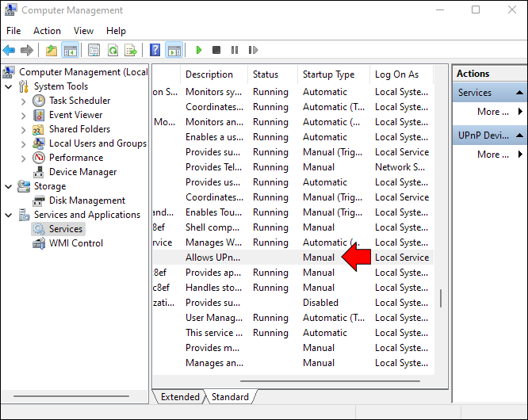Open the View menu
528x420 pixels.
coord(83,31)
